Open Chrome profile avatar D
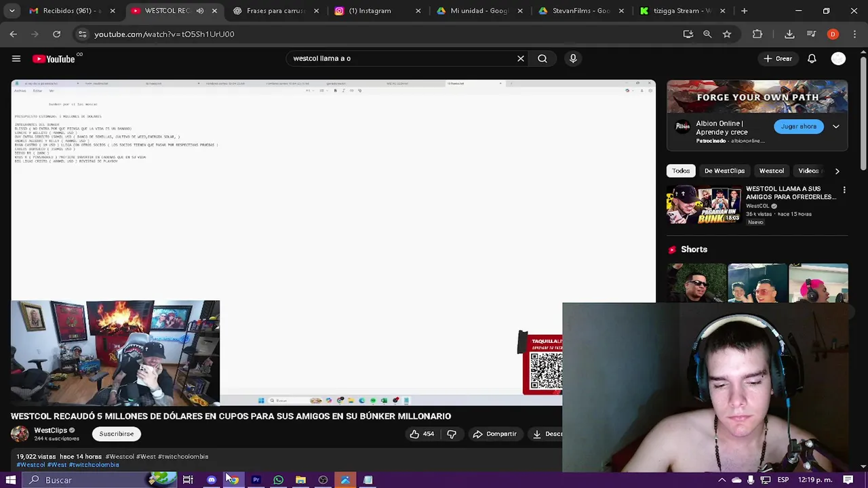Screen dimensions: 868x488 pyautogui.click(x=833, y=34)
